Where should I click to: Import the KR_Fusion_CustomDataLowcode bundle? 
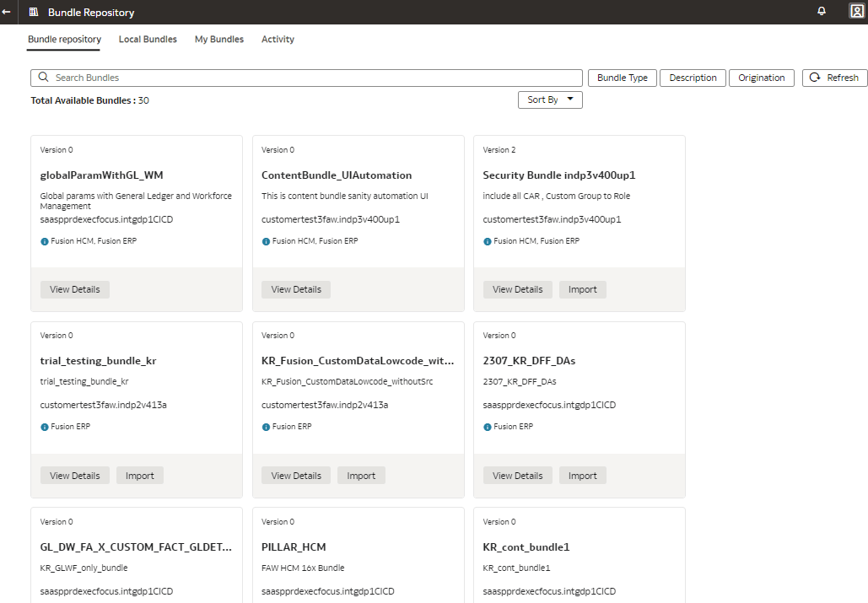click(x=361, y=475)
